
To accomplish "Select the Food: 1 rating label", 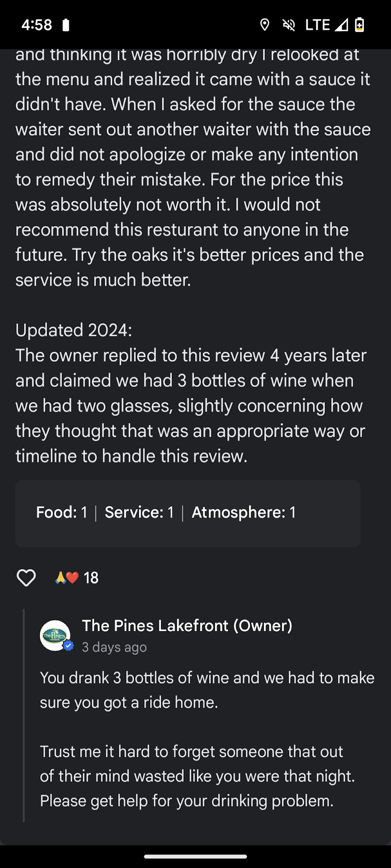I will 62,513.
